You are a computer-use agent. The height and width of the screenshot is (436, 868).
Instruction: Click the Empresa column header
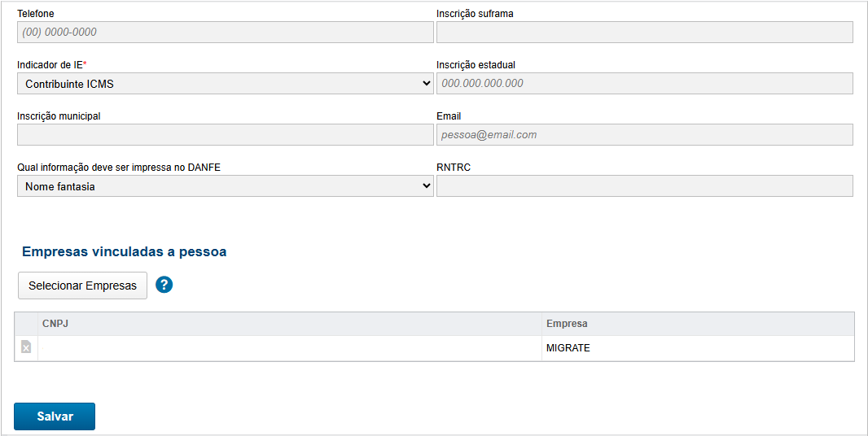[x=567, y=324]
